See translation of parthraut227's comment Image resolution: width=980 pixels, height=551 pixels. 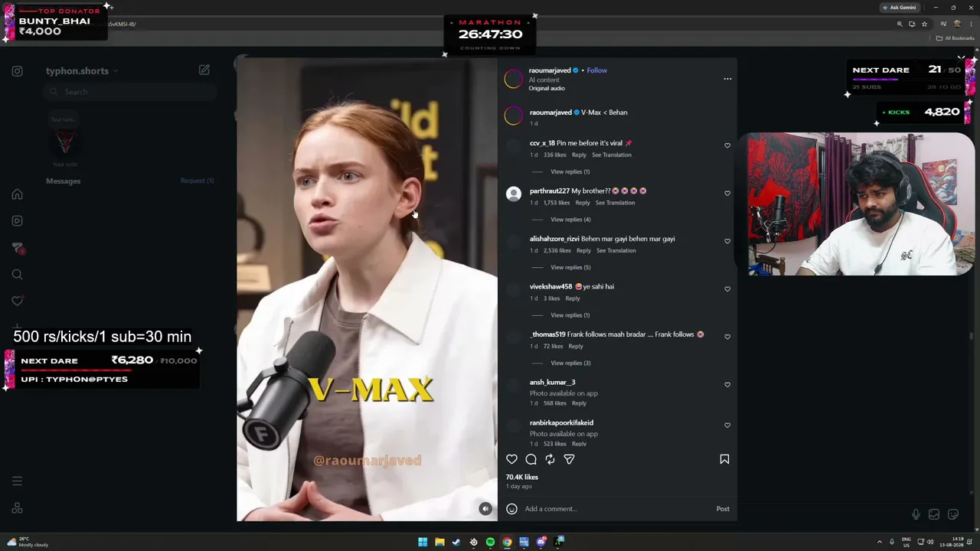click(x=615, y=203)
